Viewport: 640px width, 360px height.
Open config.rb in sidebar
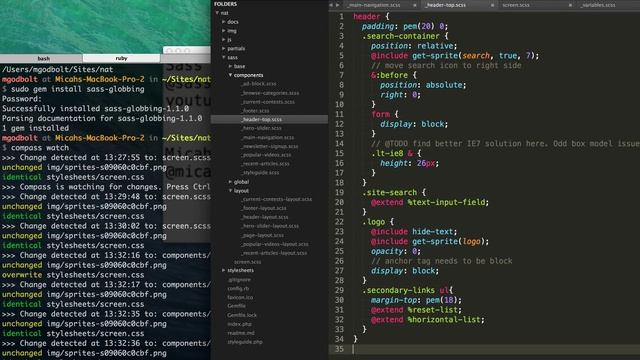click(238, 289)
